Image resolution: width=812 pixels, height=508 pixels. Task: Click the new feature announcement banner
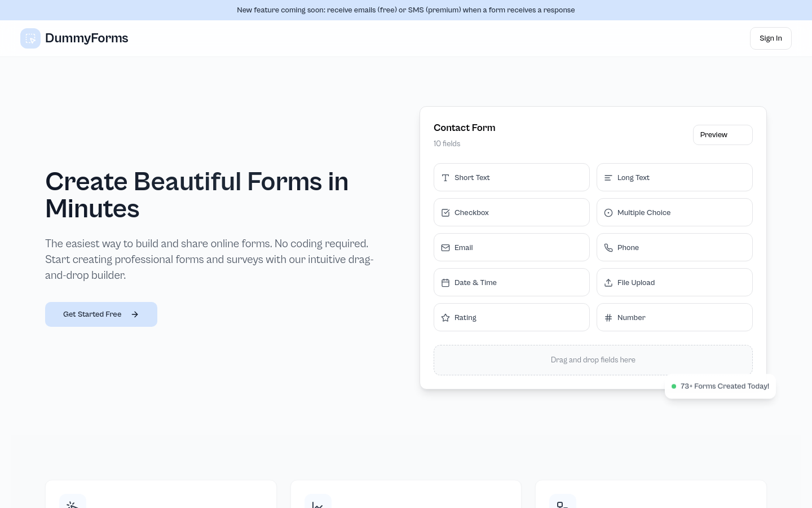click(406, 10)
